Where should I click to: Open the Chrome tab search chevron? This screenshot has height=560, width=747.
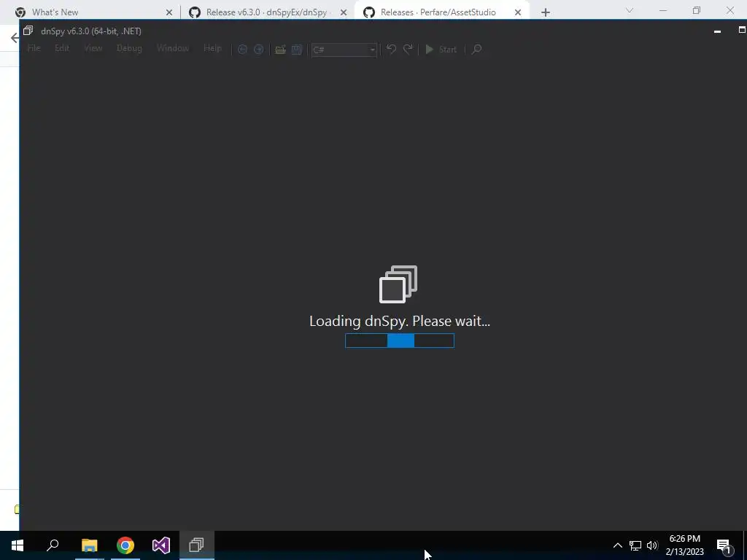pos(630,10)
